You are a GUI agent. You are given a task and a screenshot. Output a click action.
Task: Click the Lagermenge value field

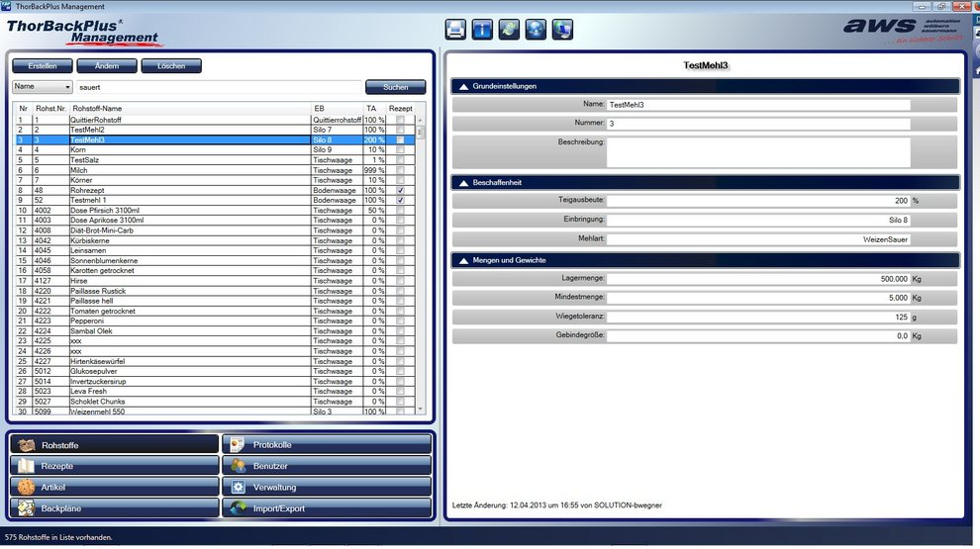(x=758, y=279)
